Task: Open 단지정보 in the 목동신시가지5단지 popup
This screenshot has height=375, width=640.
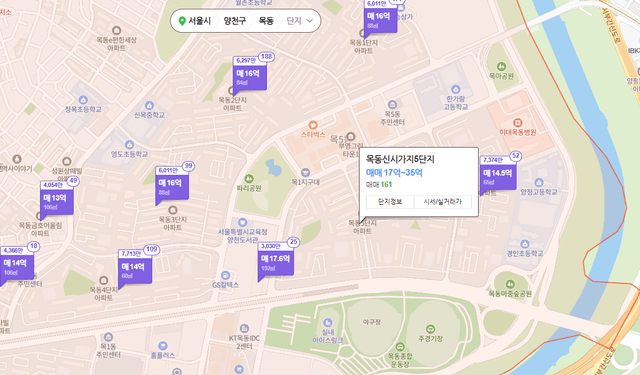Action: [x=390, y=202]
